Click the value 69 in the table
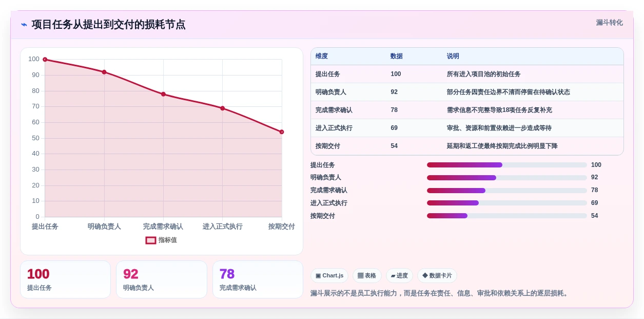Screen dimensions: 644x319 point(394,128)
